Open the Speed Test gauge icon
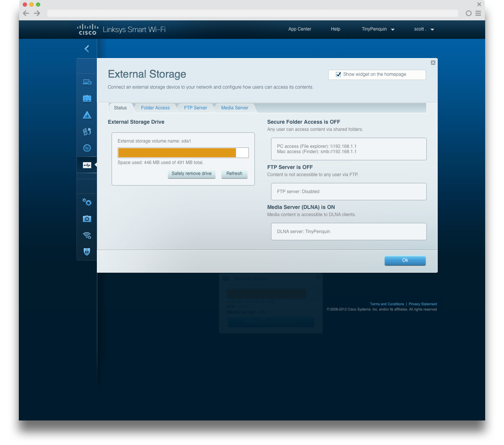Screen dimensions: 504x445 pyautogui.click(x=87, y=148)
